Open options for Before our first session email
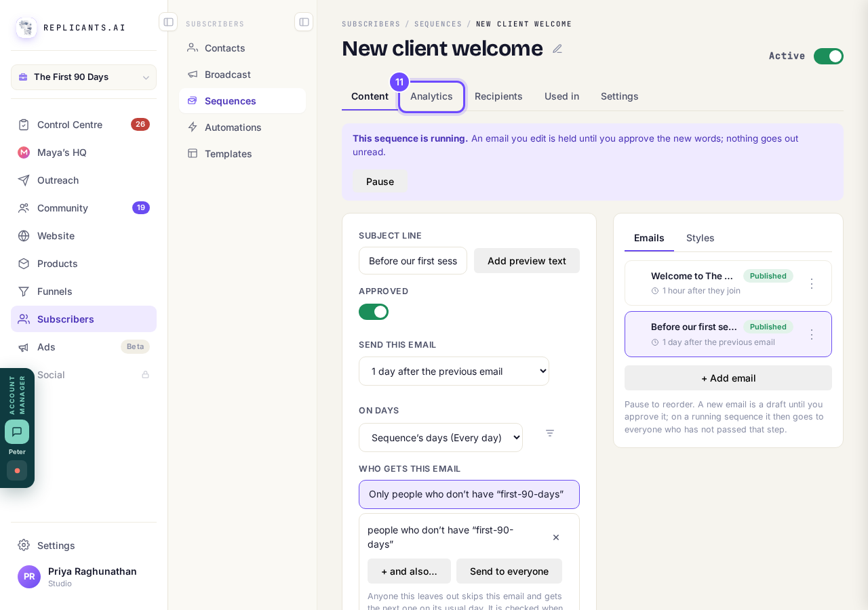The image size is (868, 610). point(811,334)
